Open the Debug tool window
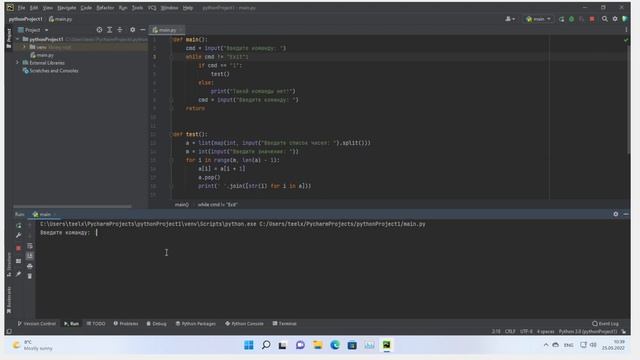Viewport: 640px width, 360px height. click(x=157, y=324)
